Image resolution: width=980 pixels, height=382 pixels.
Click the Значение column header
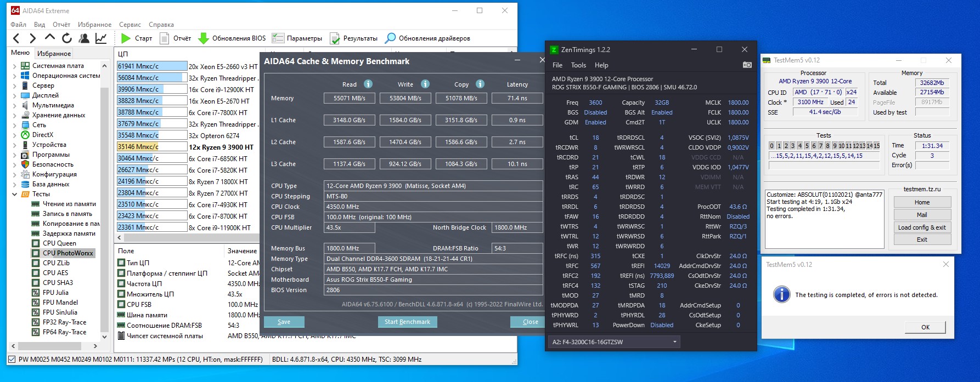pyautogui.click(x=242, y=251)
